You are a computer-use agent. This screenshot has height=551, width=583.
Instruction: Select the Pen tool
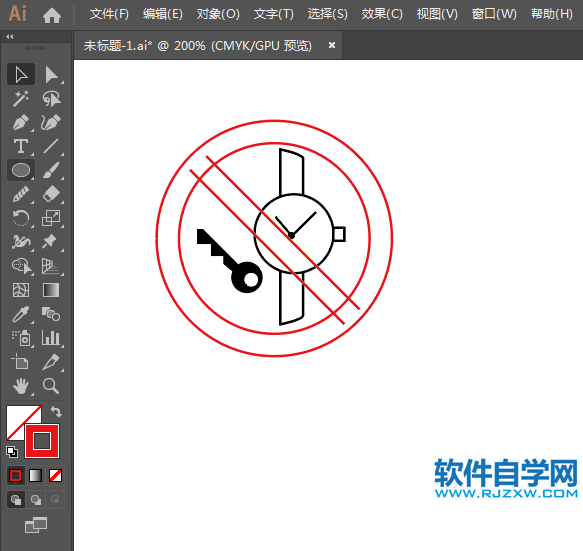[21, 123]
